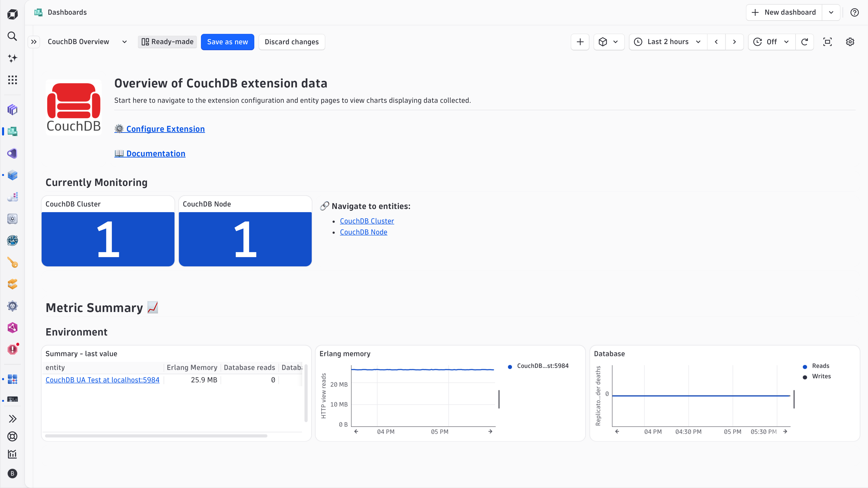Click Discard changes
This screenshot has height=488, width=868.
(x=291, y=42)
